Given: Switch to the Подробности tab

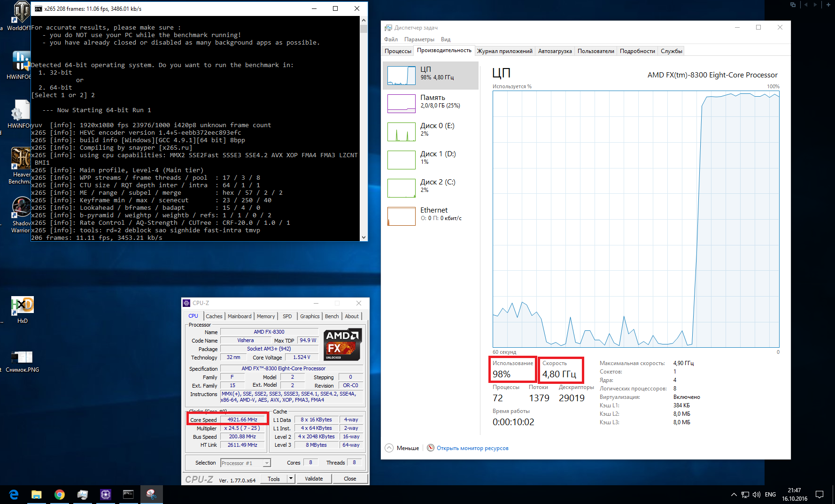Looking at the screenshot, I should [637, 51].
